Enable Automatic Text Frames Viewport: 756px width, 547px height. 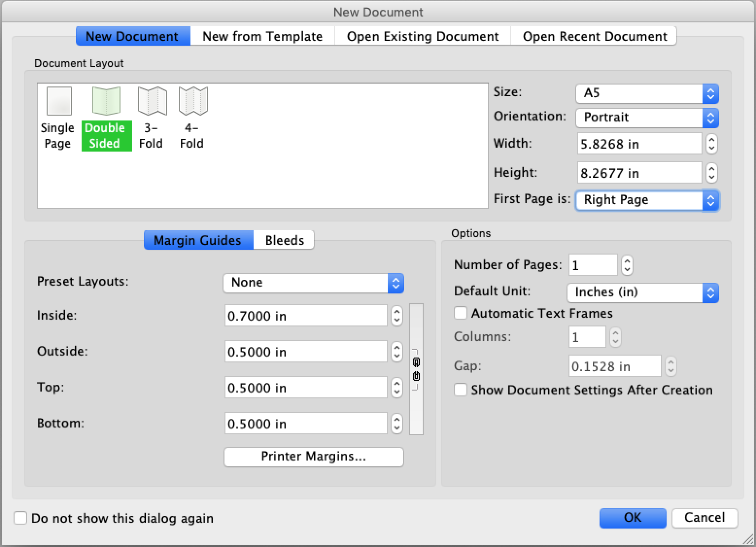pyautogui.click(x=460, y=313)
